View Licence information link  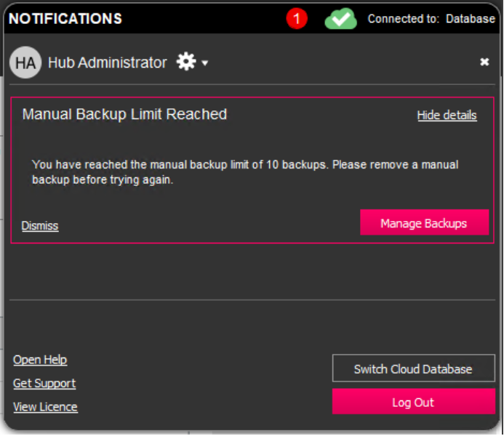point(45,407)
